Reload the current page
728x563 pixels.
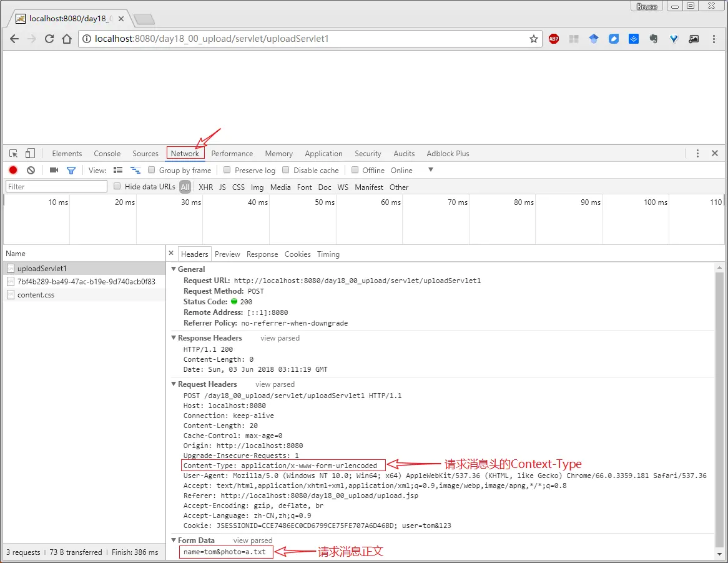tap(49, 39)
